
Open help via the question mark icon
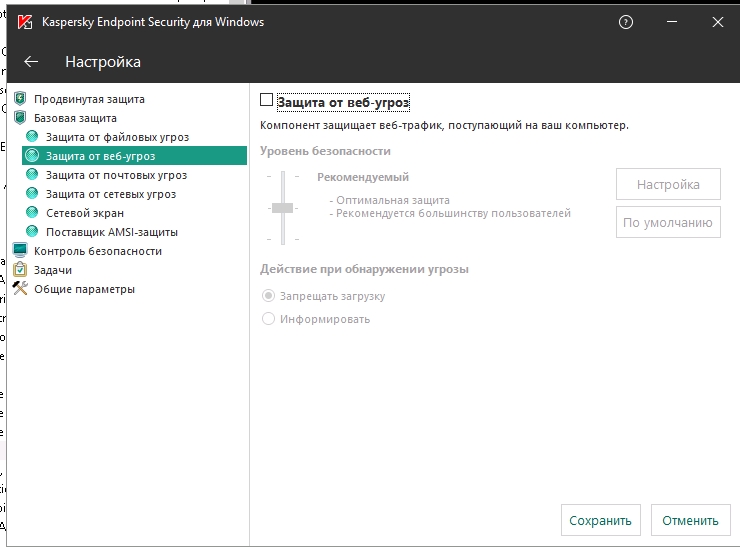pos(627,22)
